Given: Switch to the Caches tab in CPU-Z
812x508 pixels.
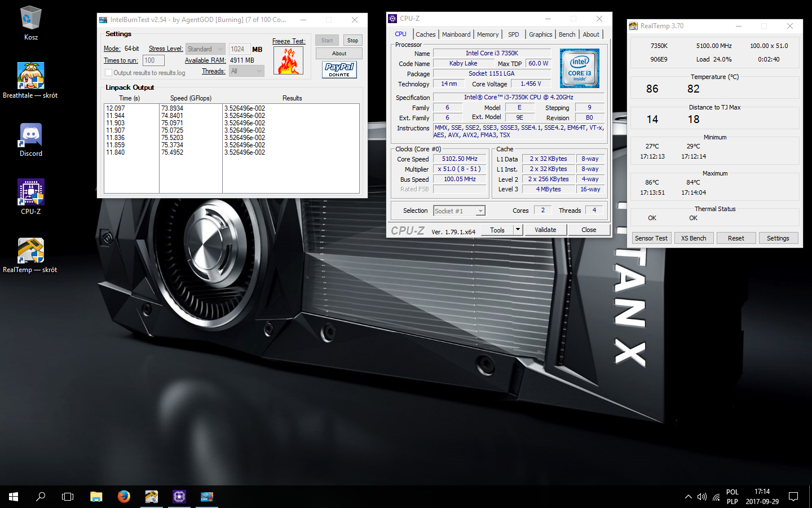Looking at the screenshot, I should (x=426, y=34).
